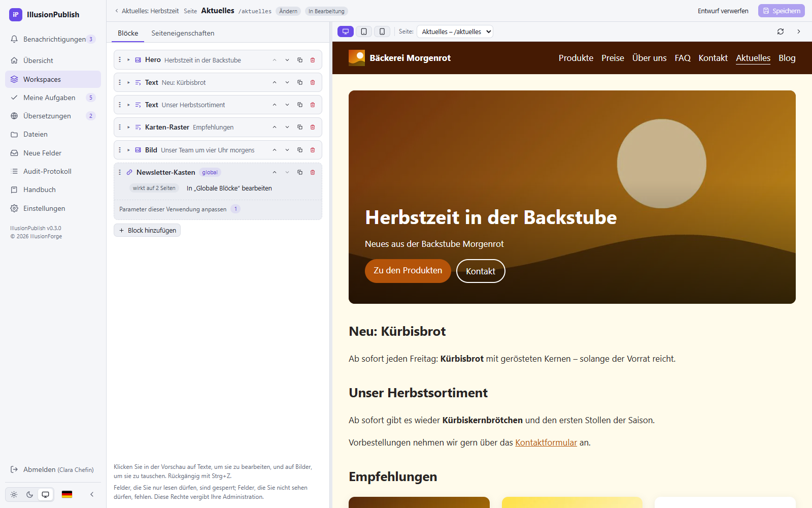Move the Unser Herbstsortiment block down

(287, 105)
